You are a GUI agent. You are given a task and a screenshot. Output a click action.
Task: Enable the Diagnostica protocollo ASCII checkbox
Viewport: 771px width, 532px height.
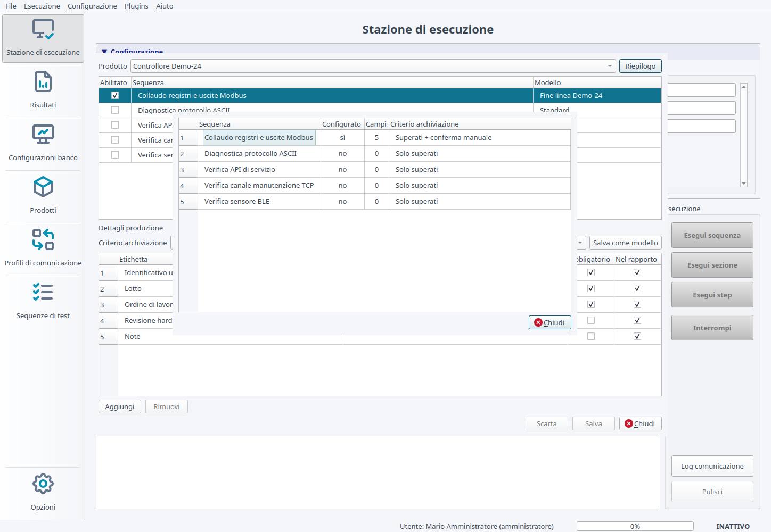pos(115,110)
